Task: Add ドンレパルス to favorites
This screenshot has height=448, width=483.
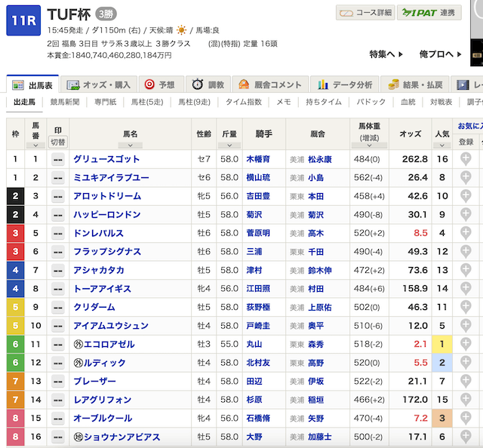Action: (x=466, y=233)
